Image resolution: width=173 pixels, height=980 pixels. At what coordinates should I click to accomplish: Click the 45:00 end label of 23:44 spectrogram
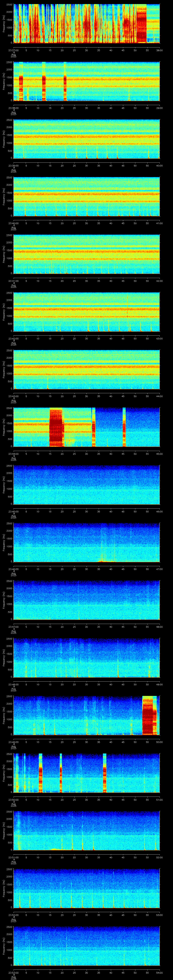(159, 454)
